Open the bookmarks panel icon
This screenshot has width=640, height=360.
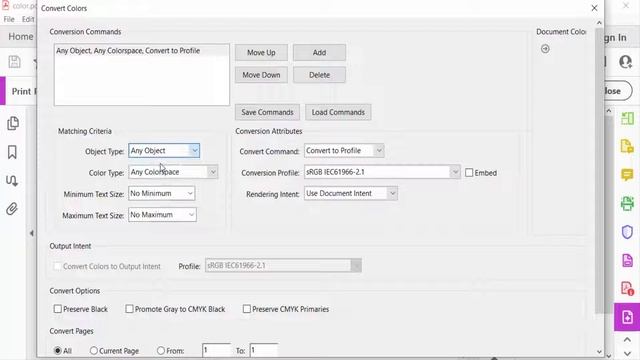tap(12, 152)
